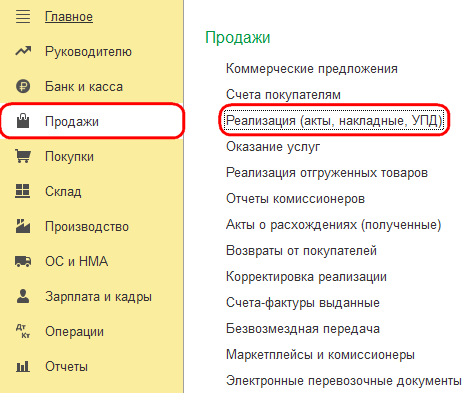The width and height of the screenshot is (473, 393).
Task: Open the Производство section
Action: [87, 227]
